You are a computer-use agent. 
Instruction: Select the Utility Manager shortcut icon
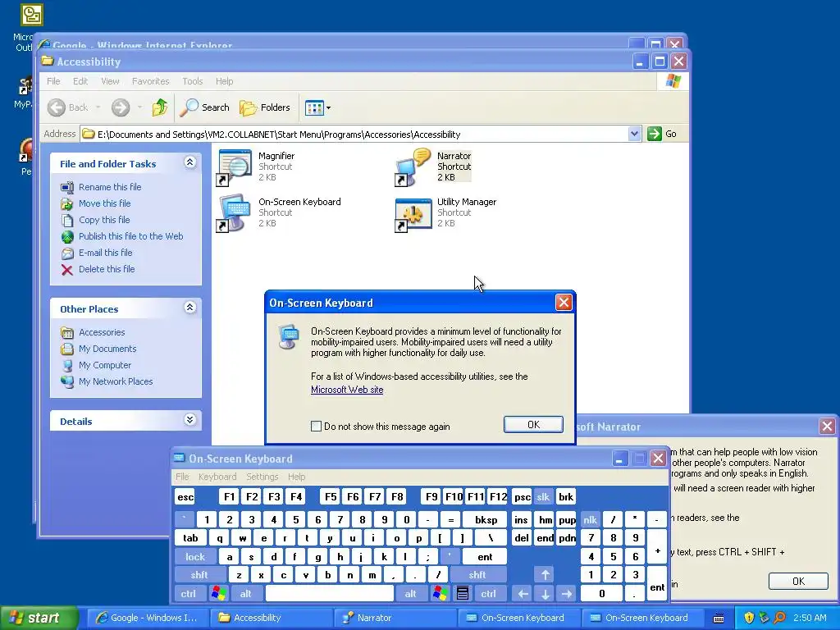413,214
